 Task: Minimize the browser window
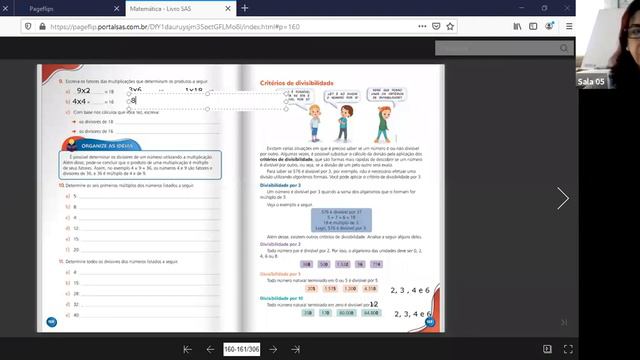pos(521,8)
